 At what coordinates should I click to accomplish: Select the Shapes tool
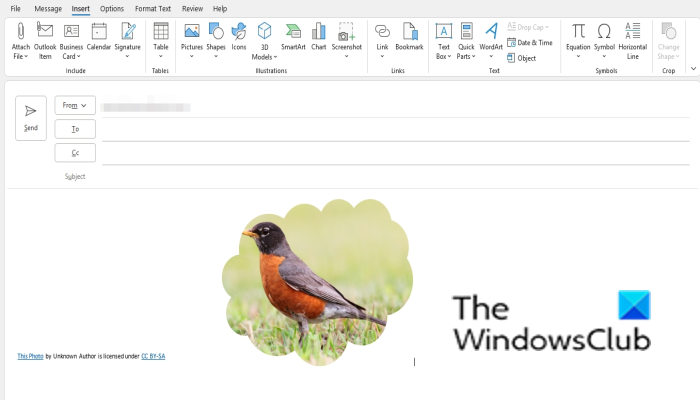click(216, 41)
